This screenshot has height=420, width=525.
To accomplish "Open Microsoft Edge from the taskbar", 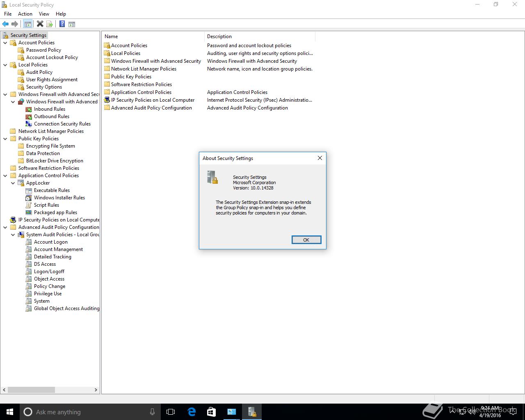I will [x=192, y=412].
